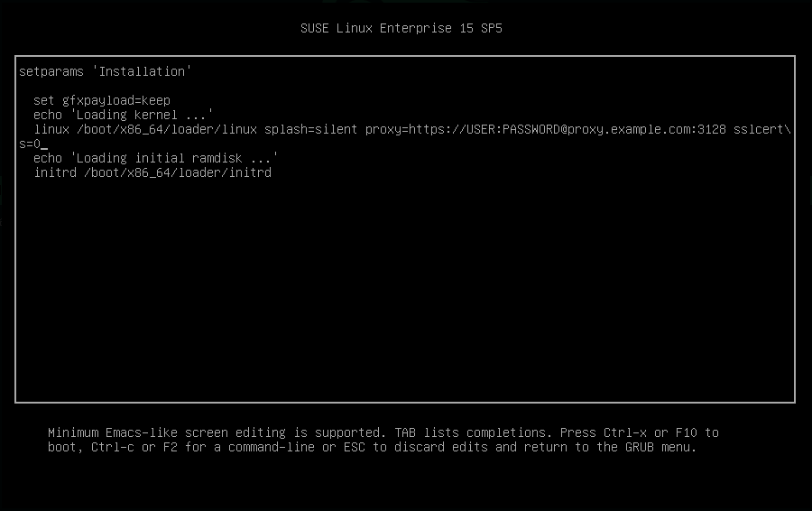Click the 'initrd' command word

[x=55, y=172]
